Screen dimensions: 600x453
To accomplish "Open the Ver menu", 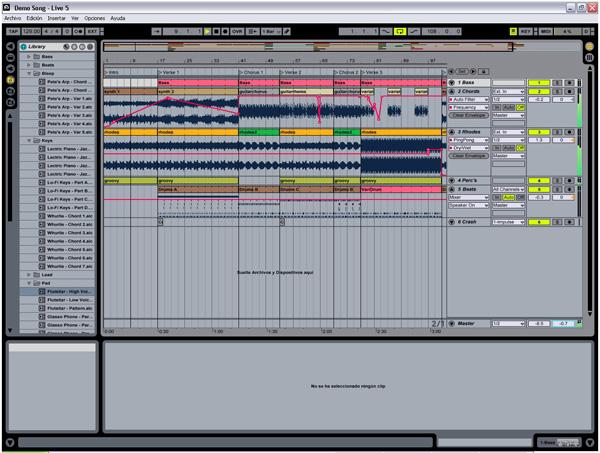I will pos(75,18).
